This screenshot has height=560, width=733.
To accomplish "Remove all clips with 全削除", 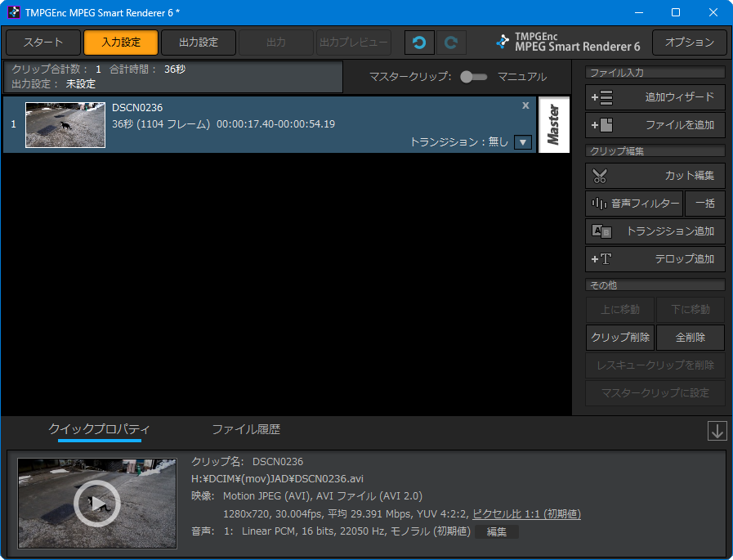I will 690,338.
